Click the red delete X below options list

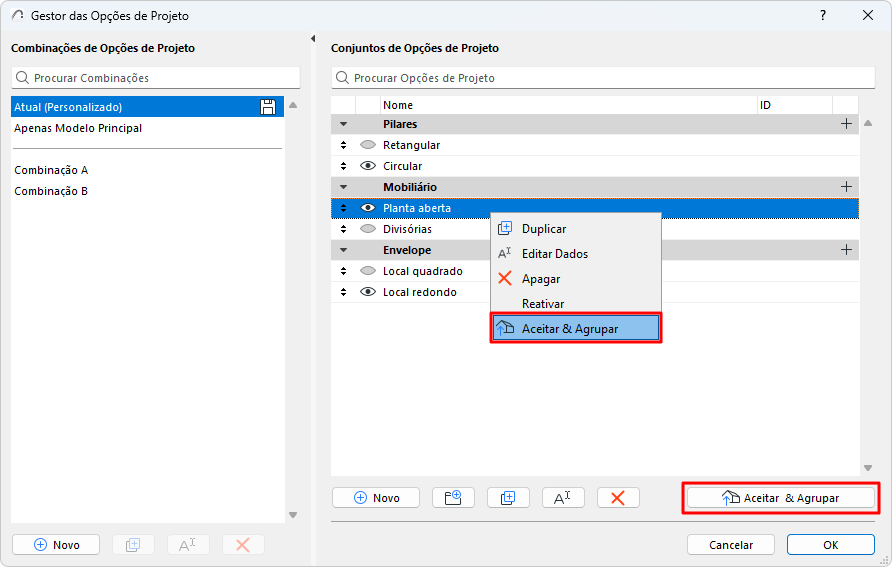[x=618, y=498]
